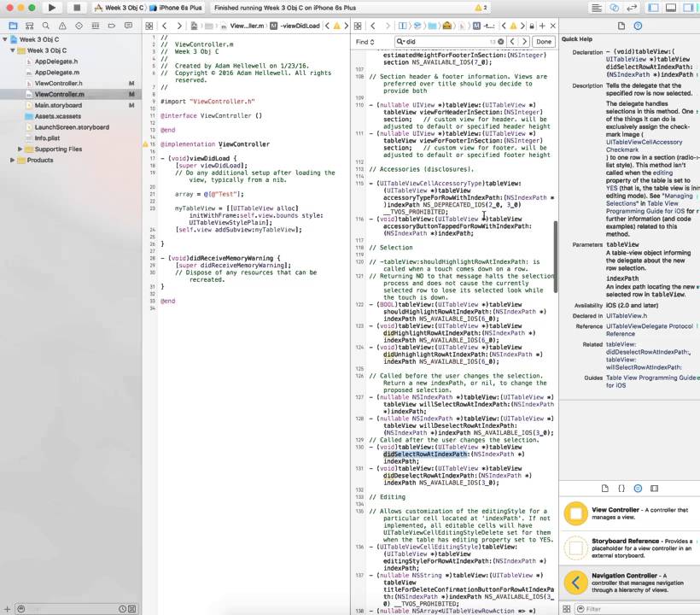Image resolution: width=700 pixels, height=615 pixels.
Task: Open the Object library
Action: coord(638,489)
